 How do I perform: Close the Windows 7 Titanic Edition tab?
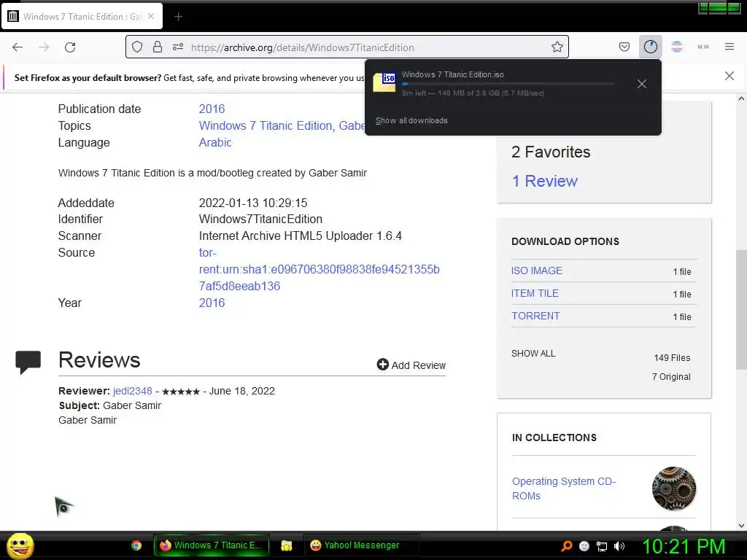150,16
